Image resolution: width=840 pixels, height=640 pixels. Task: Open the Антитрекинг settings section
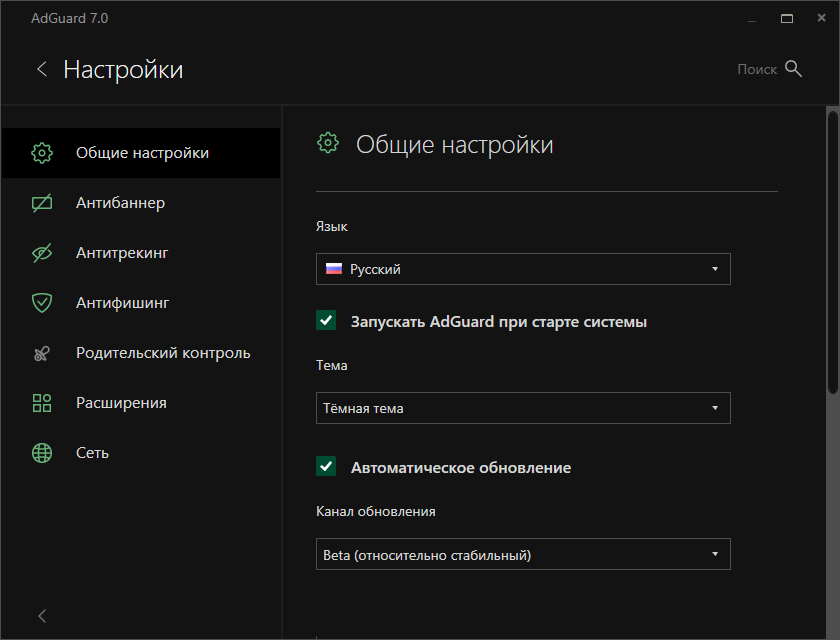[x=140, y=253]
